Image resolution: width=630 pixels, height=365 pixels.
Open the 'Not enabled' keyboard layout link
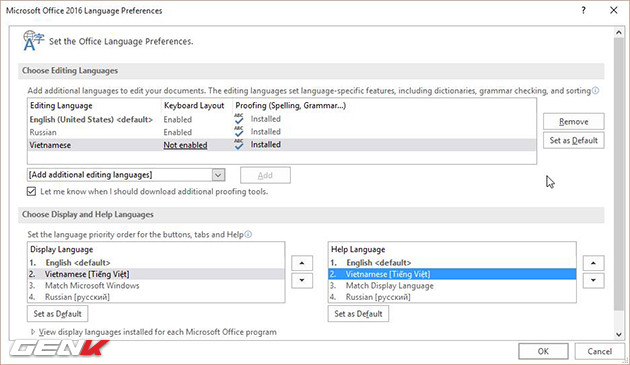click(x=185, y=145)
